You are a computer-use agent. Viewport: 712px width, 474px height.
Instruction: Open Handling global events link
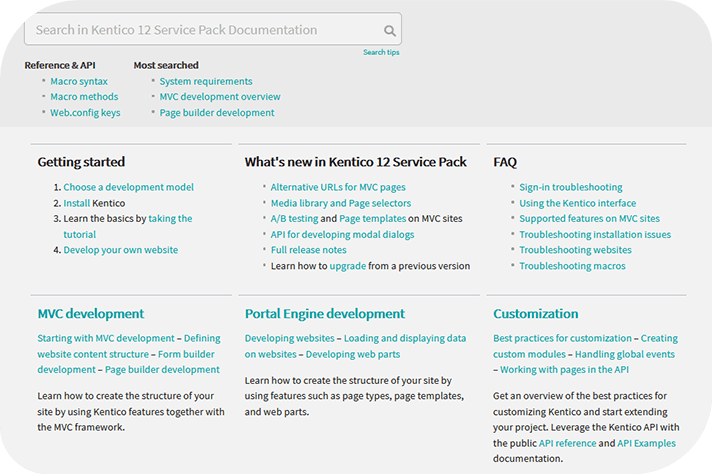(625, 354)
